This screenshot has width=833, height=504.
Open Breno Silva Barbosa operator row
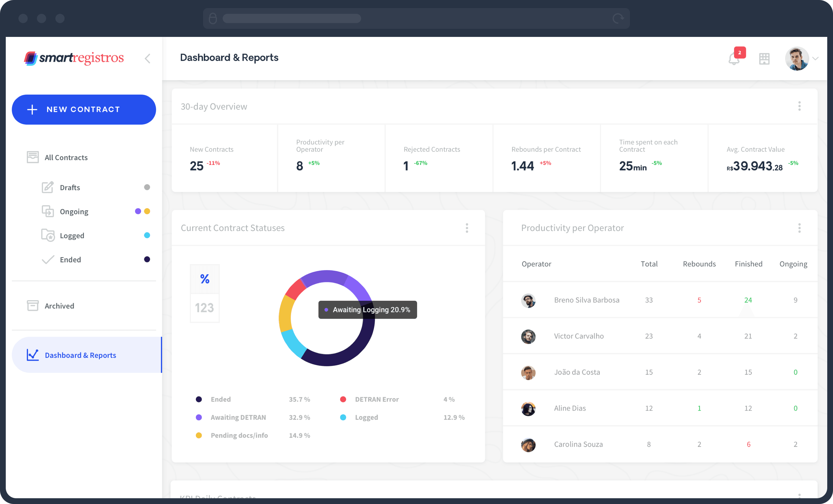pos(587,300)
